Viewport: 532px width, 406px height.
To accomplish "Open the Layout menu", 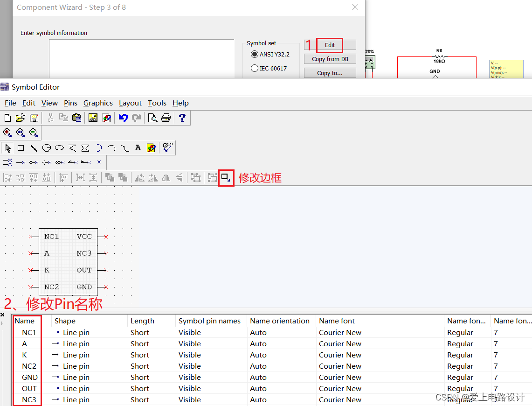I will 130,103.
